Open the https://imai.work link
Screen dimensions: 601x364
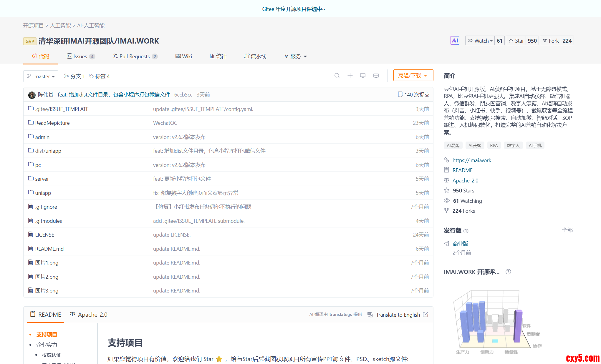click(472, 160)
